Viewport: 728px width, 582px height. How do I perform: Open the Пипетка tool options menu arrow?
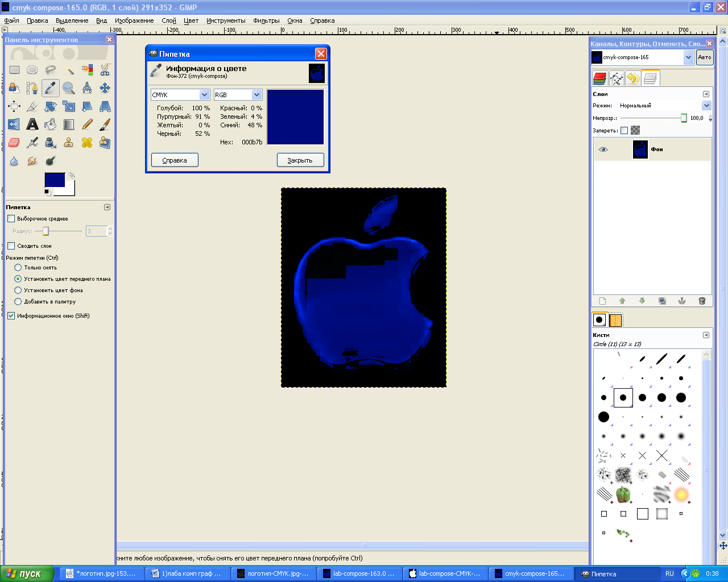[107, 207]
